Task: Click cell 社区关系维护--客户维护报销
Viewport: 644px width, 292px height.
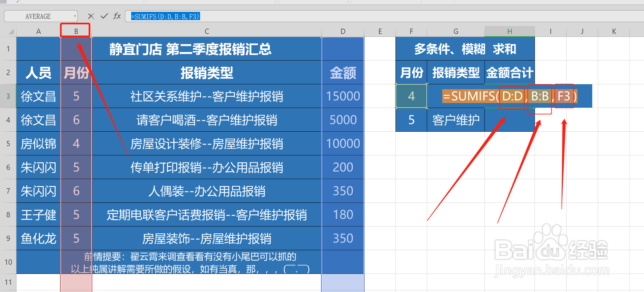Action: click(207, 96)
